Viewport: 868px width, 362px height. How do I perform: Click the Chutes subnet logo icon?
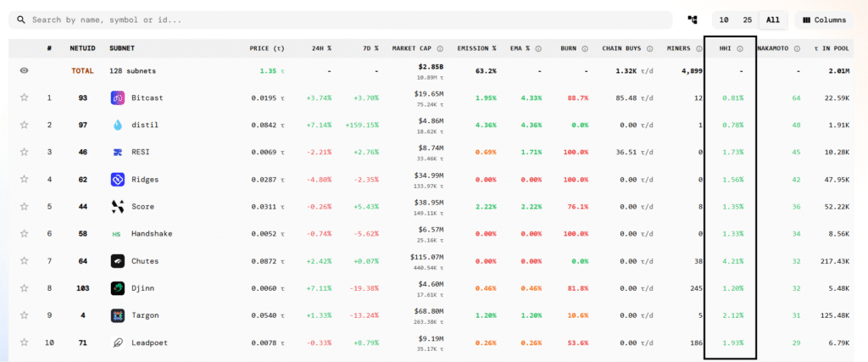pyautogui.click(x=118, y=261)
